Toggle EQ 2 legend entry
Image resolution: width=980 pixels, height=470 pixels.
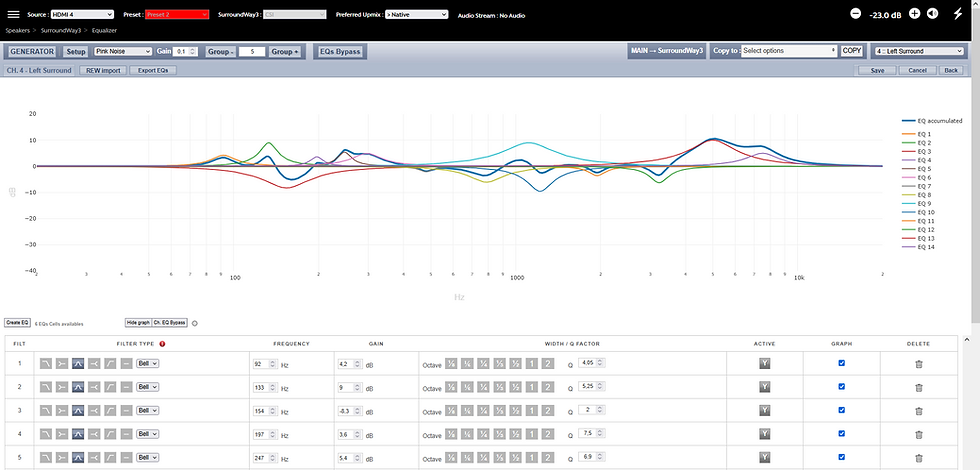pos(917,142)
